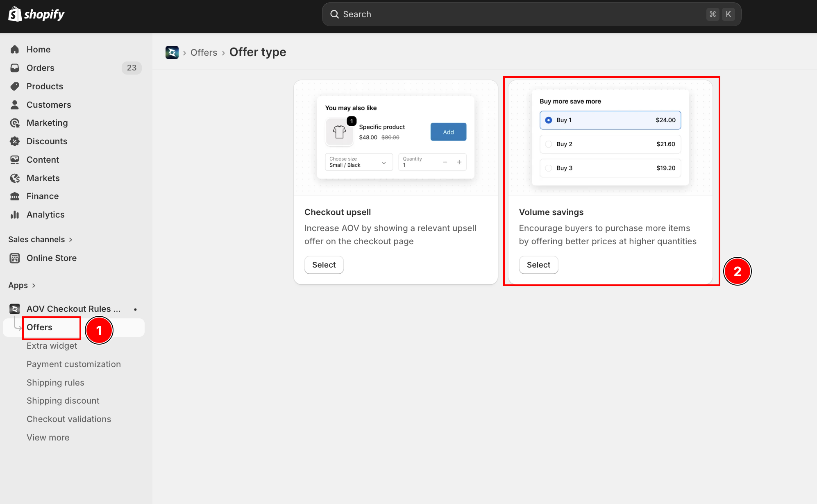Open the Extra widget submenu item
Image resolution: width=817 pixels, height=504 pixels.
pos(52,346)
